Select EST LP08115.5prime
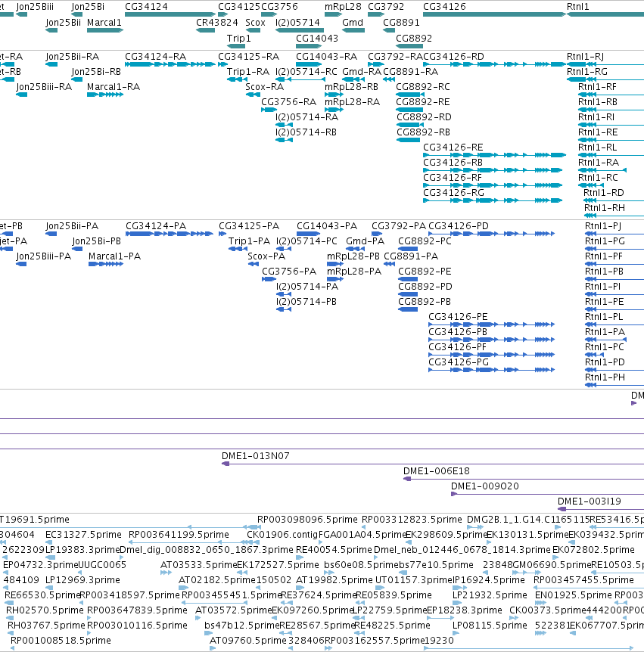Image resolution: width=644 pixels, height=652 pixels. tap(490, 626)
